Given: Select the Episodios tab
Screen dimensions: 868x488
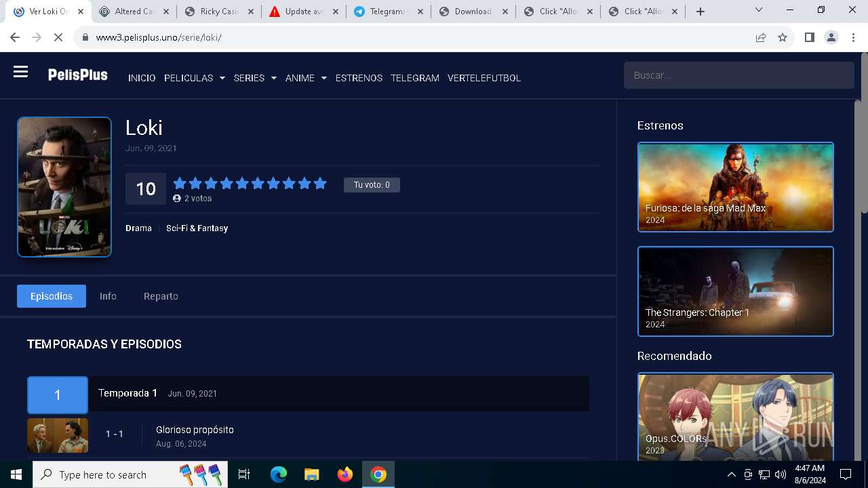Looking at the screenshot, I should point(52,296).
